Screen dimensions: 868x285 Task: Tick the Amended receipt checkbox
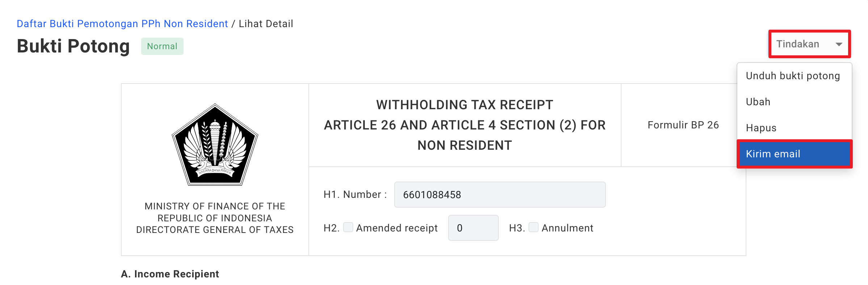pyautogui.click(x=348, y=227)
